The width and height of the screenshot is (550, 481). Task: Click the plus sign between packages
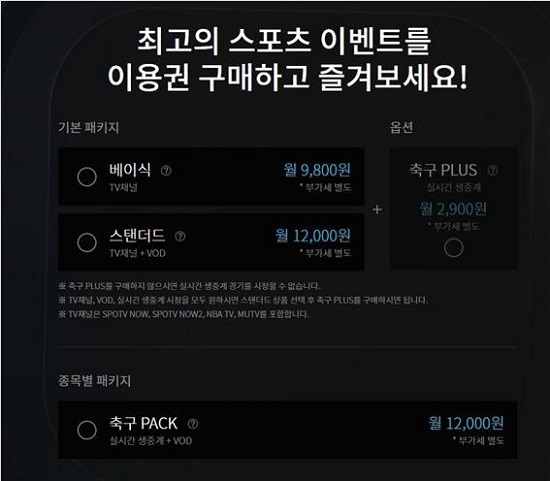[x=377, y=209]
